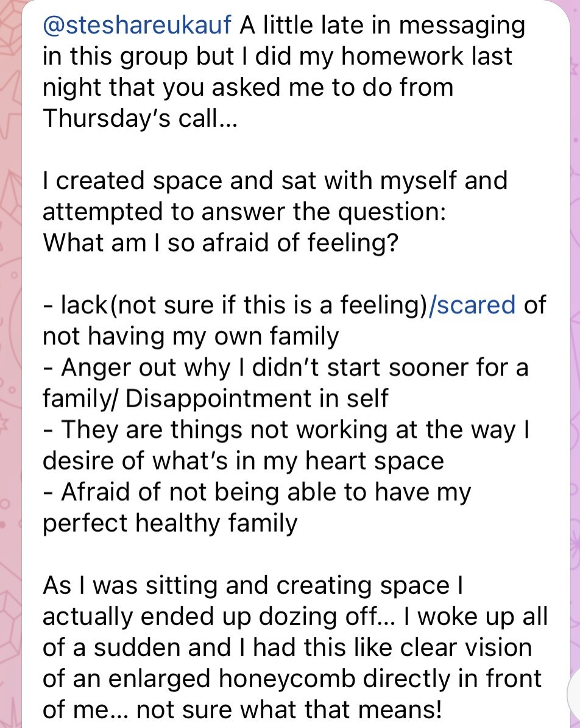Tap the "Afraid of not being able" line
The image size is (580, 728).
pos(256,492)
